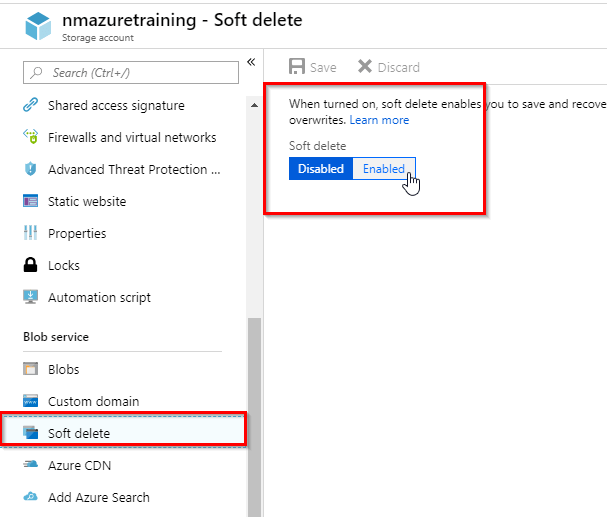Click the Save button
This screenshot has height=517, width=607.
(312, 67)
